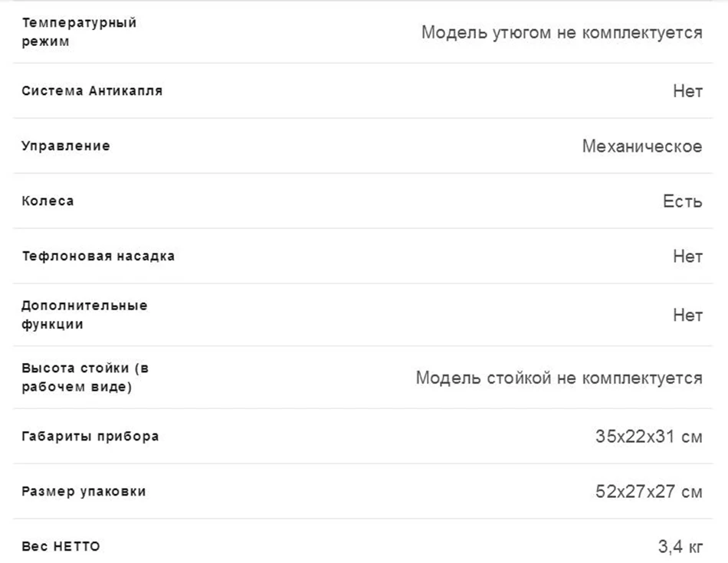The image size is (728, 563).
Task: Click the 'Тефлоновая насадка' label
Action: [98, 256]
